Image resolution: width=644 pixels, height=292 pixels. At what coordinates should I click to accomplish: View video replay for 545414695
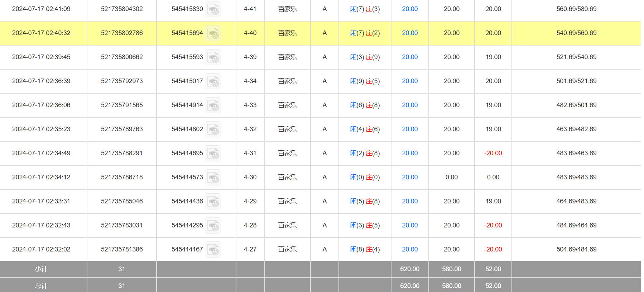pos(213,154)
